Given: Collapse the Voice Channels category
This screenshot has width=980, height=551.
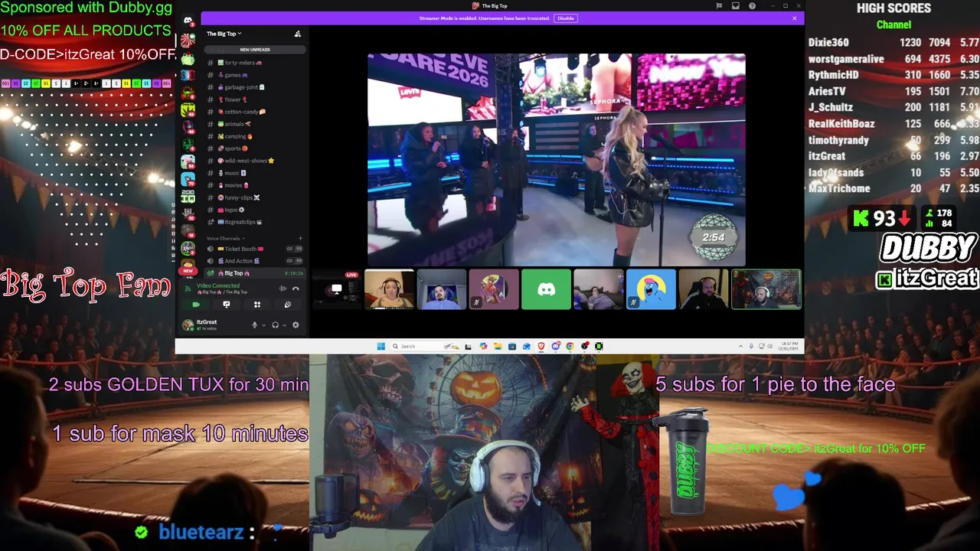Looking at the screenshot, I should (224, 238).
